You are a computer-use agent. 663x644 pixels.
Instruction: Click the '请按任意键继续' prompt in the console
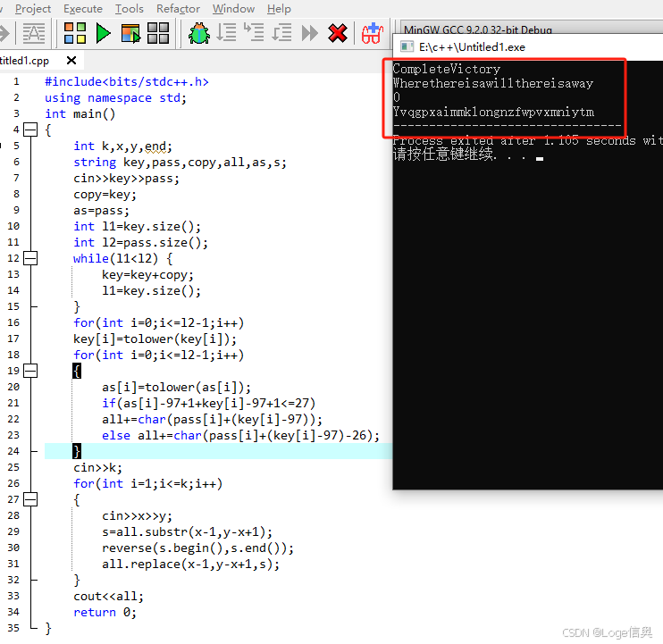pyautogui.click(x=443, y=154)
